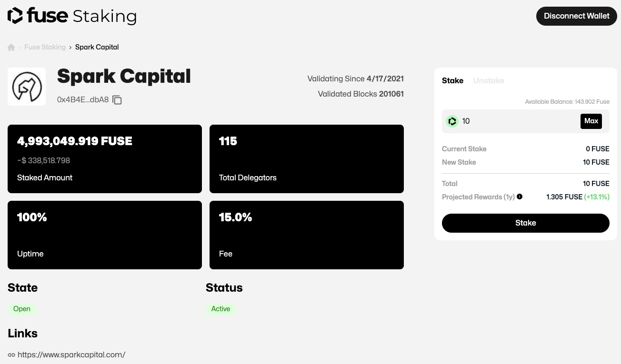Switch to the Unstake tab
Image resolution: width=621 pixels, height=364 pixels.
tap(488, 81)
